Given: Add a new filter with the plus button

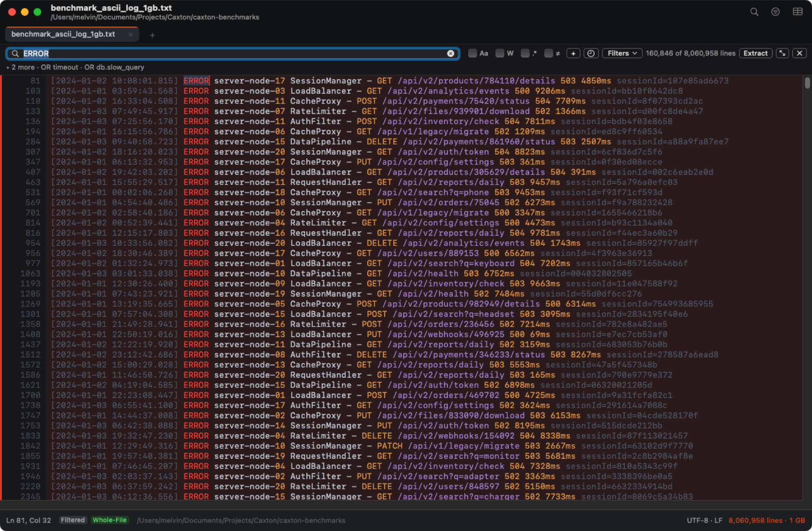Looking at the screenshot, I should click(x=573, y=53).
